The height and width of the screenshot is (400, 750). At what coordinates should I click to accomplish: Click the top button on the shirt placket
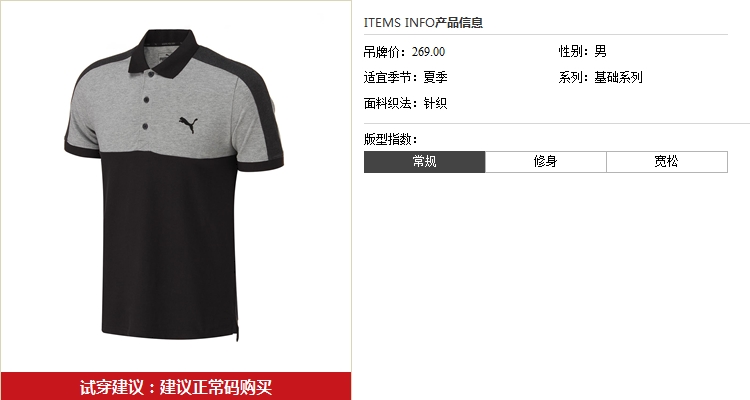pyautogui.click(x=151, y=75)
